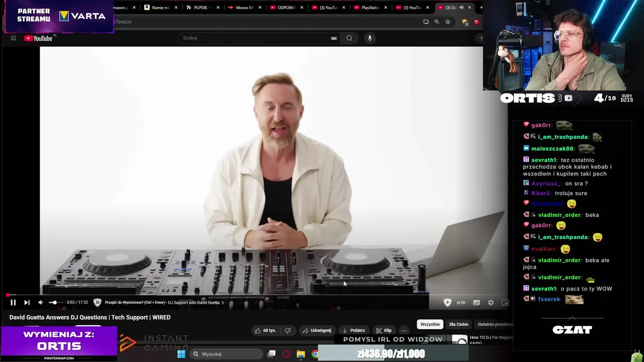
Task: Click the Azyriusz_ chat message 'on sra ?'
Action: pos(555,184)
